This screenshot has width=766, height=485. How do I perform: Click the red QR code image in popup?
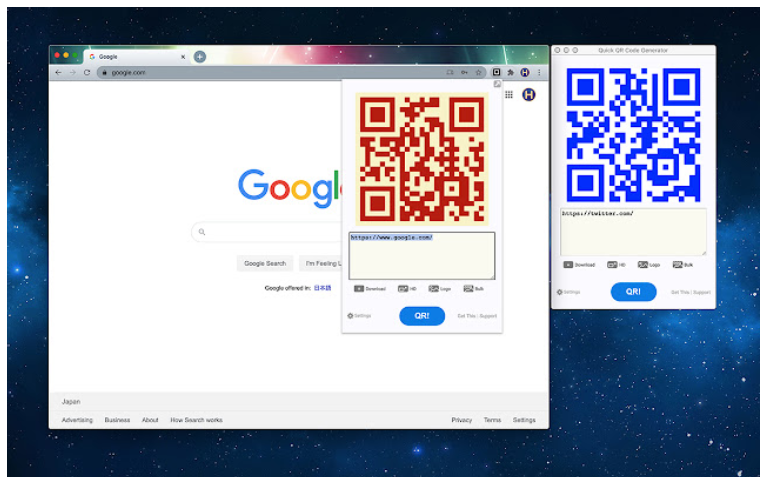pyautogui.click(x=422, y=159)
